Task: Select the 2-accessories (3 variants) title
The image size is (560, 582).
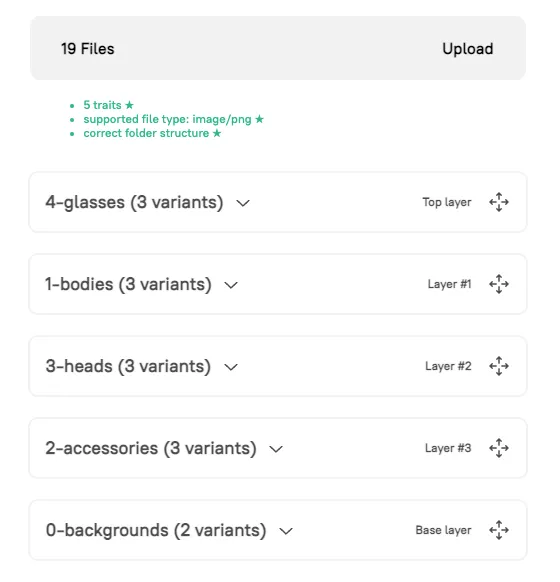Action: coord(151,449)
